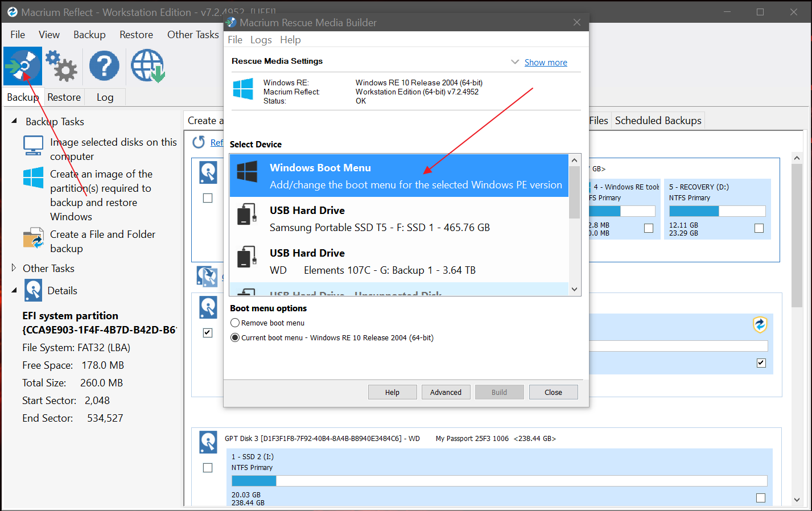
Task: Click the Advanced button
Action: pyautogui.click(x=446, y=392)
